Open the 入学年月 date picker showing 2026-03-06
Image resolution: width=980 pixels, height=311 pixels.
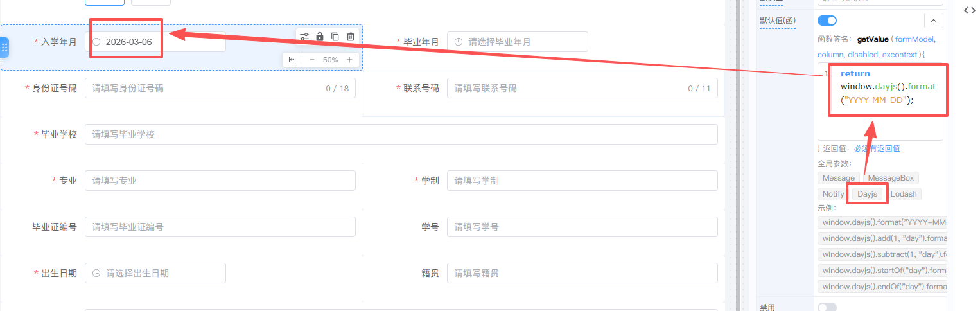point(155,42)
